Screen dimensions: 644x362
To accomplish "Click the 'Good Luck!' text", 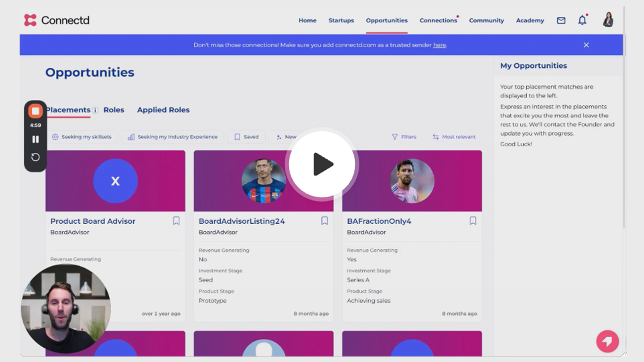I will (x=516, y=144).
